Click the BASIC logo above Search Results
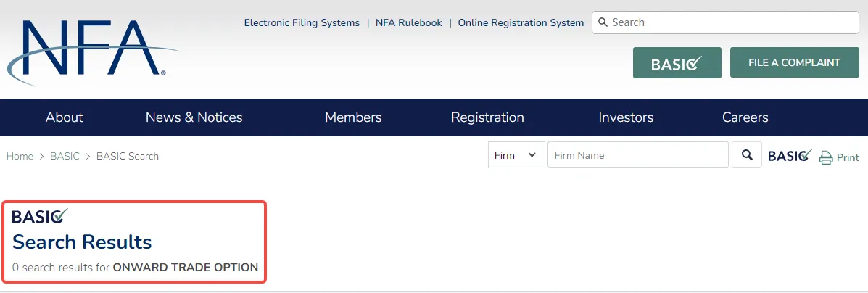 coord(40,217)
